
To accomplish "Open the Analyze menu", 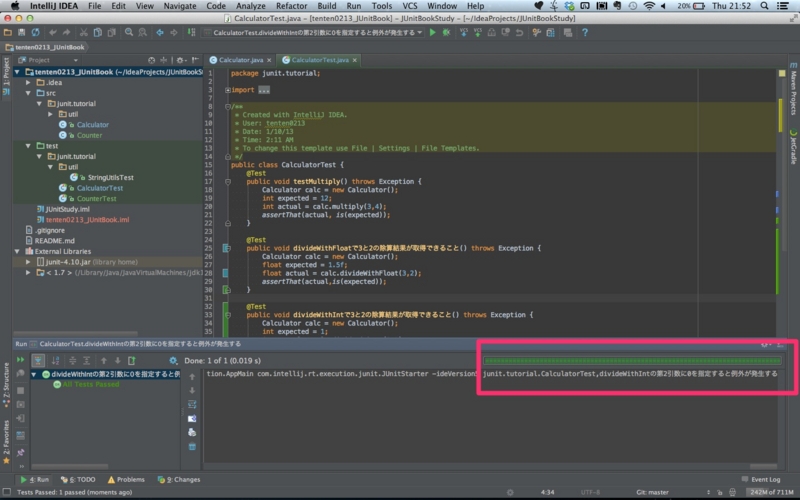I will [251, 6].
